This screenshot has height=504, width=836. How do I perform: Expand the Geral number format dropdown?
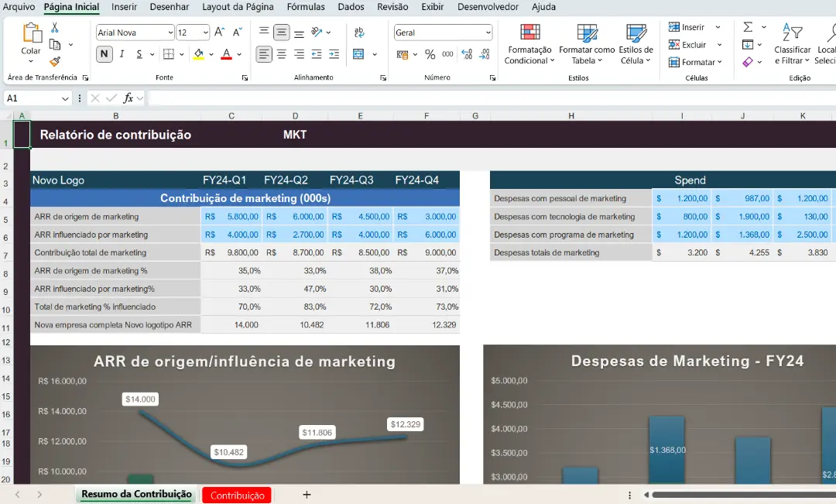pos(488,33)
